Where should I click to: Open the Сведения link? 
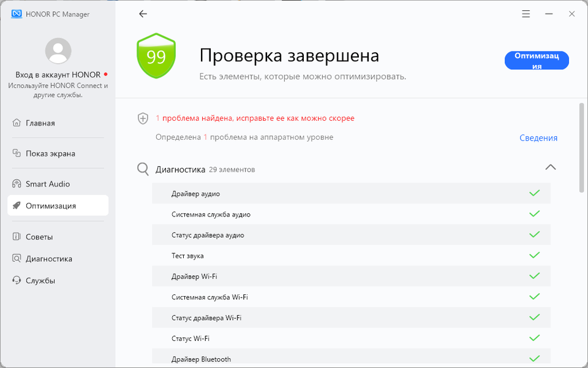(538, 138)
